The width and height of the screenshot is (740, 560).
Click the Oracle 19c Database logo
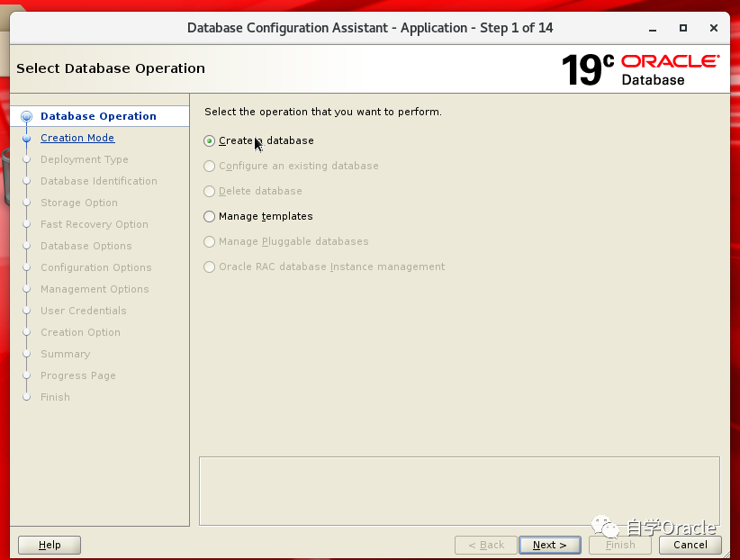pyautogui.click(x=640, y=69)
